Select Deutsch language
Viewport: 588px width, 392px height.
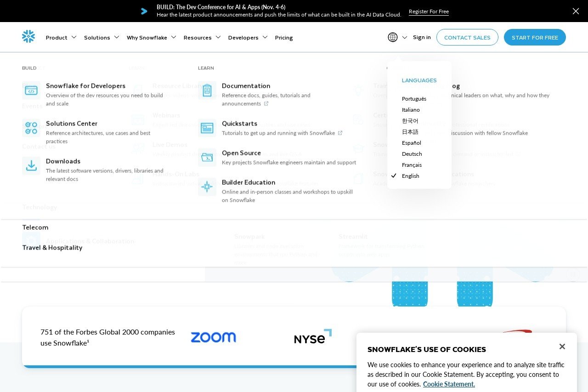point(412,154)
